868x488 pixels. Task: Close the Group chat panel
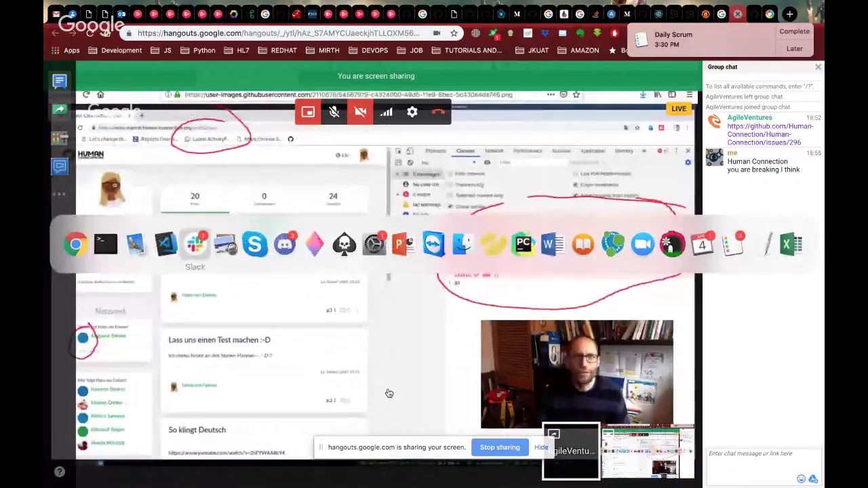[x=818, y=67]
